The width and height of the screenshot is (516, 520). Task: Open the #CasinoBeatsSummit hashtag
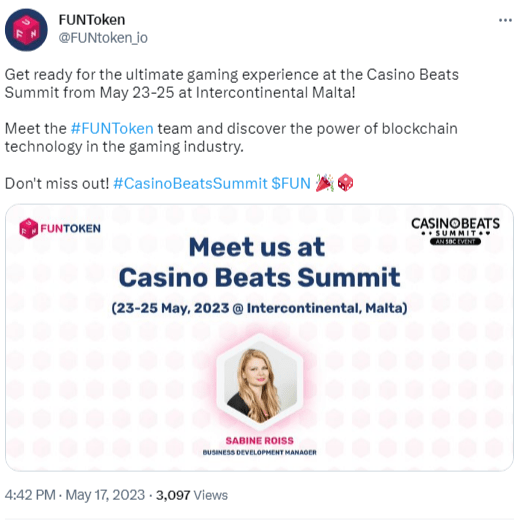(190, 183)
